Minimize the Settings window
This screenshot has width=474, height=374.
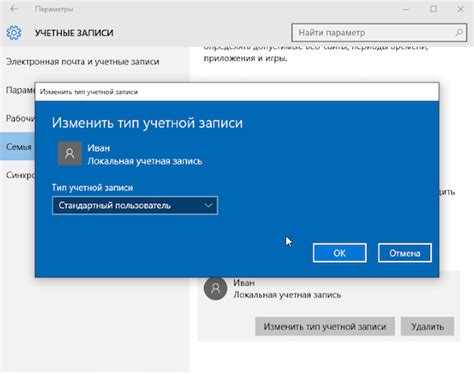pyautogui.click(x=406, y=9)
